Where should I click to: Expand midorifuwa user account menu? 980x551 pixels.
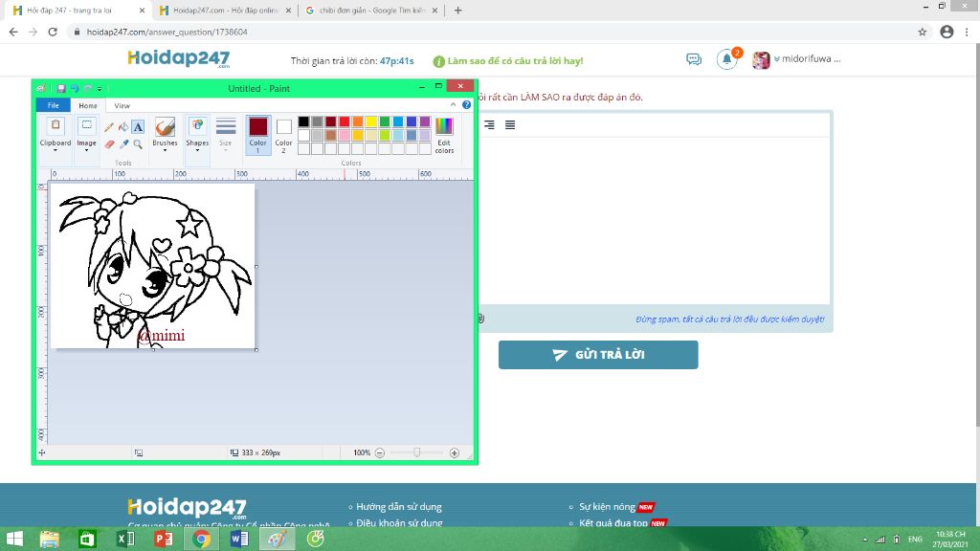(806, 59)
